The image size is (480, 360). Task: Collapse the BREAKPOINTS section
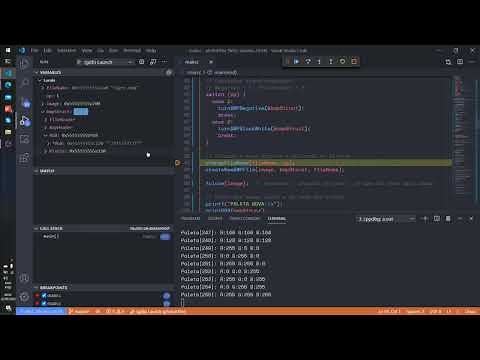(103, 288)
